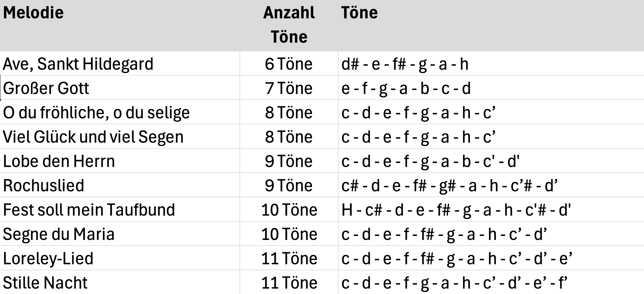Click the 7 Töne count cell
This screenshot has width=644, height=294.
click(x=289, y=88)
